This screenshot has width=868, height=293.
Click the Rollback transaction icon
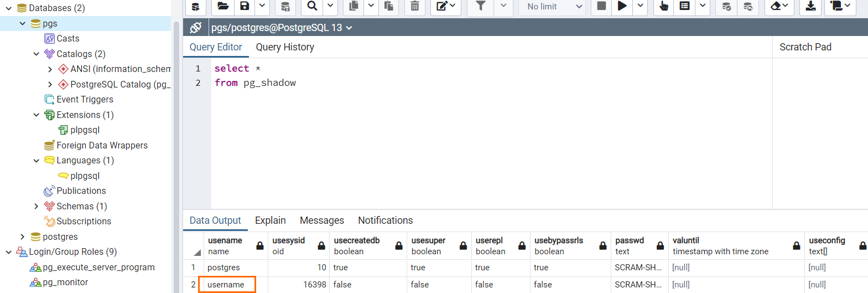point(748,6)
